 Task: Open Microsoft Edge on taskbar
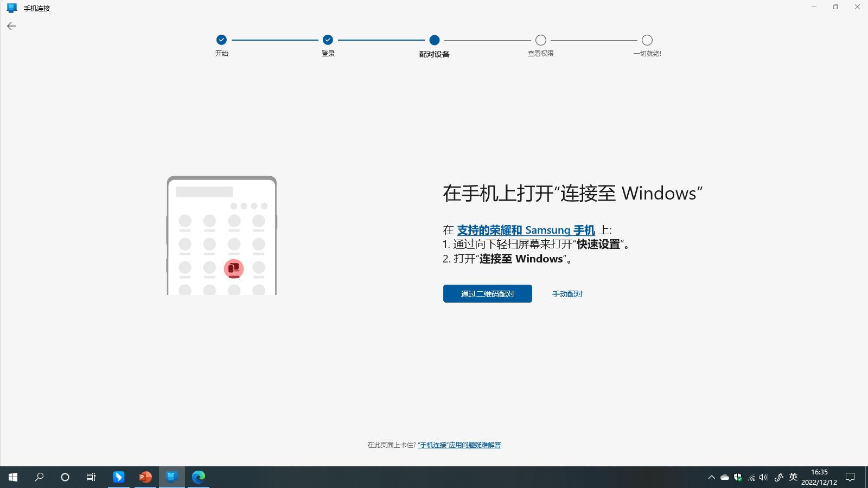pyautogui.click(x=199, y=477)
